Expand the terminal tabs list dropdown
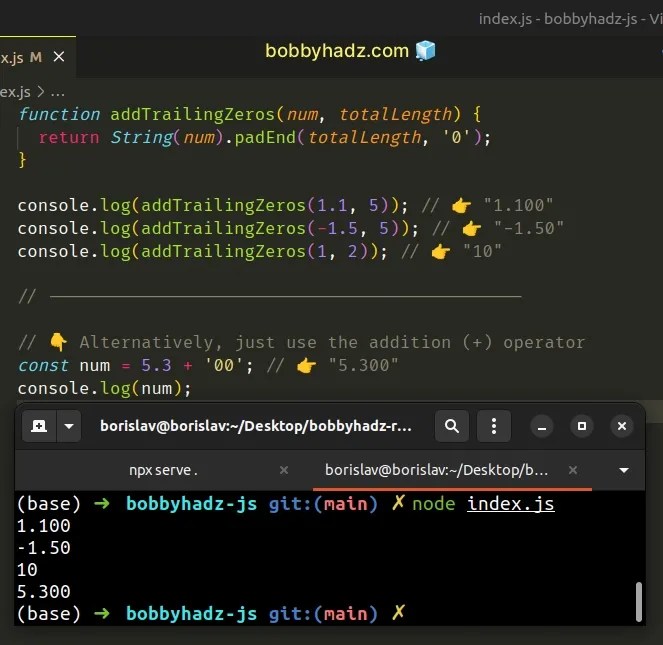The image size is (663, 645). coord(624,470)
